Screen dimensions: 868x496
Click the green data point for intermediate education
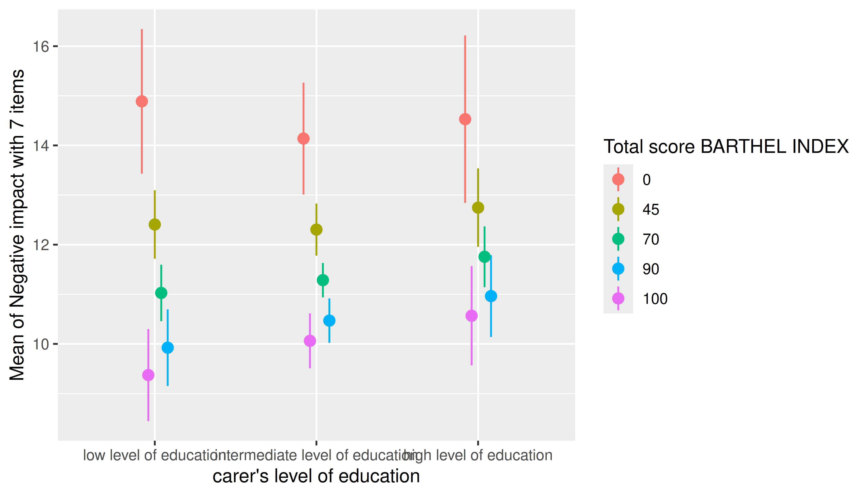click(323, 280)
